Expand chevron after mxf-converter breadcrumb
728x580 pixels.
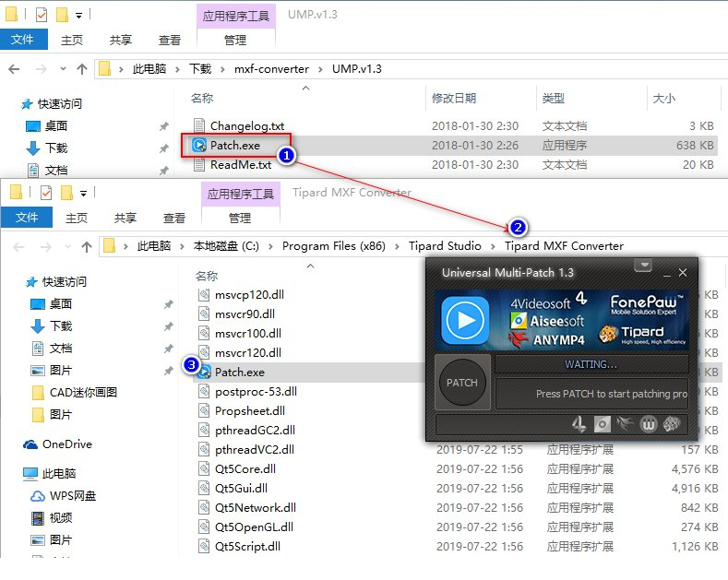point(321,69)
